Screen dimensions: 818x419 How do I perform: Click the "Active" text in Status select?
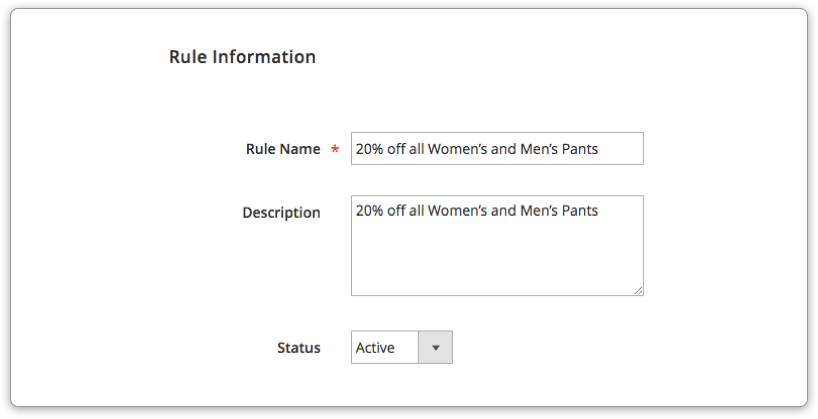click(375, 348)
